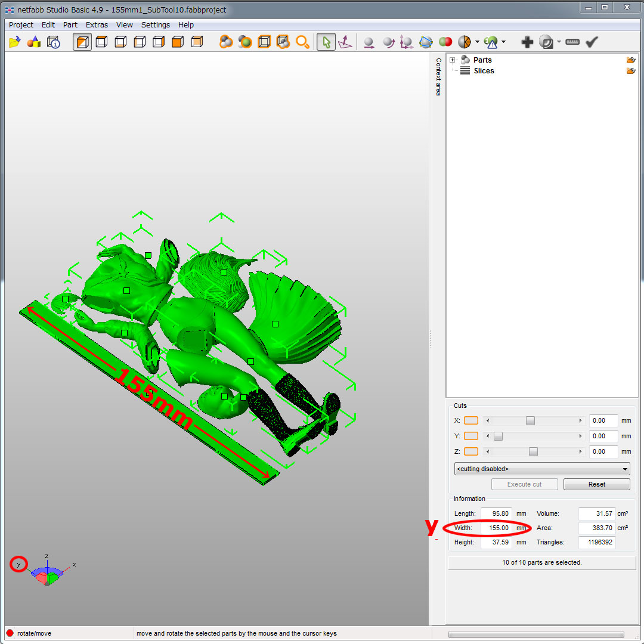This screenshot has height=644, width=644.
Task: Click the Execute cut button
Action: click(525, 484)
